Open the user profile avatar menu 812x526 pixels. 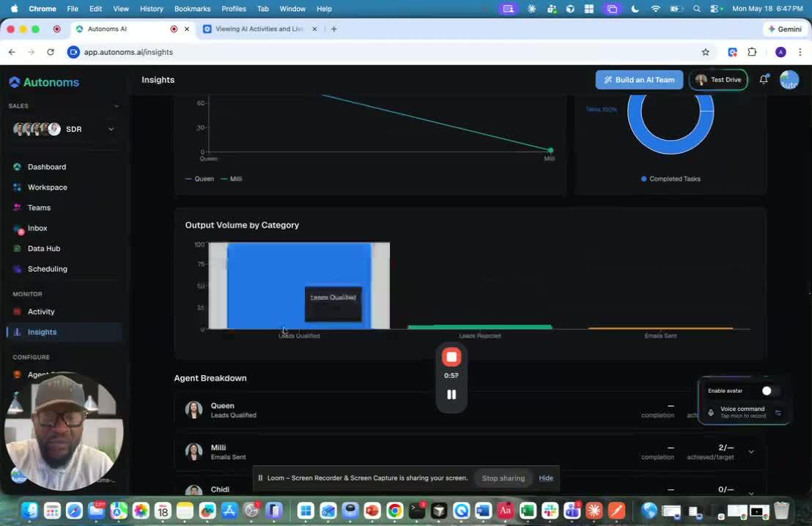click(x=789, y=80)
